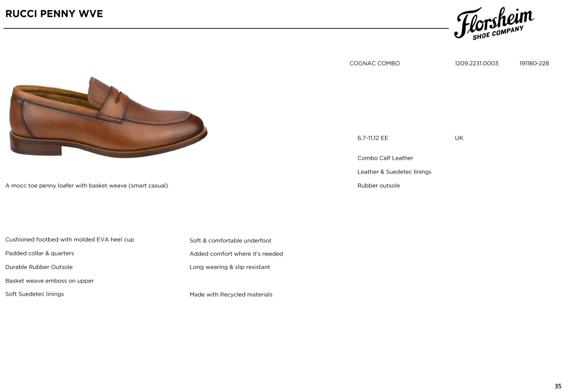Click the mocc toe penny loafer description
This screenshot has width=572, height=392.
click(87, 186)
